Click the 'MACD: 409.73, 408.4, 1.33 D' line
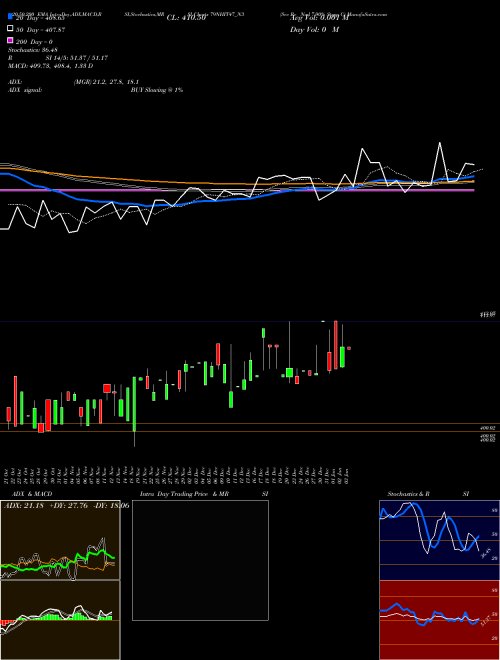Screen dimensions: 500x660 (x=51, y=66)
